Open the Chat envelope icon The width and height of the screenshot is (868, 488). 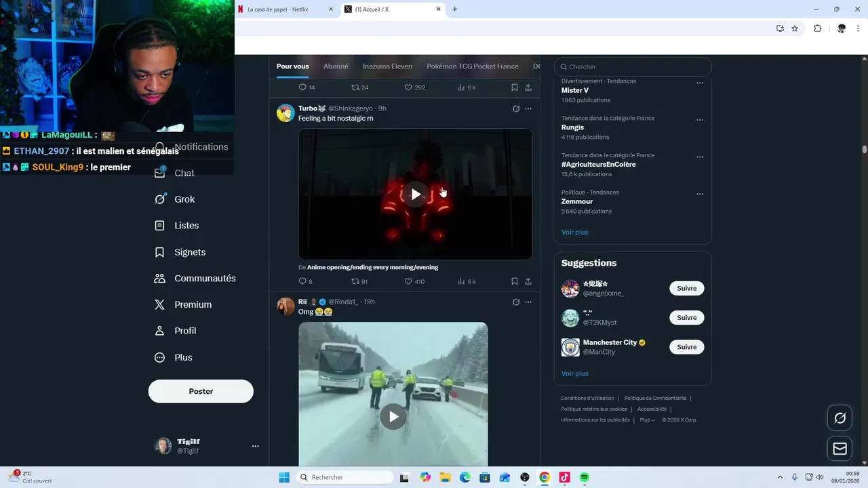point(160,173)
